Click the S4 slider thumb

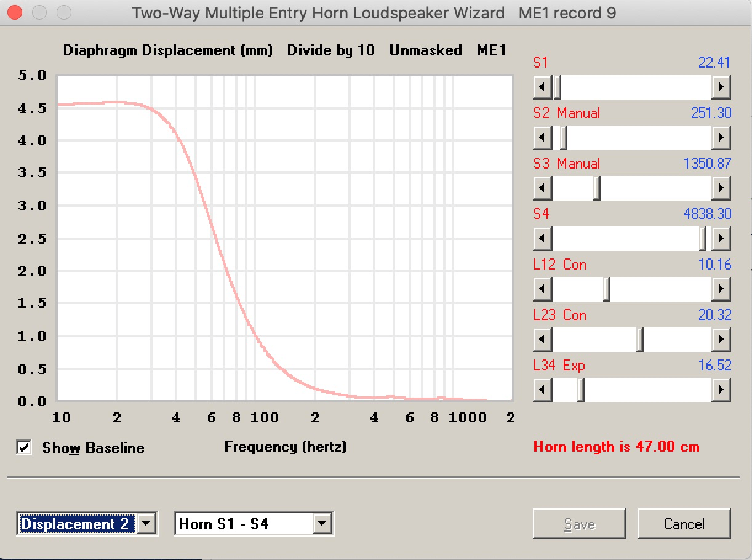click(703, 238)
